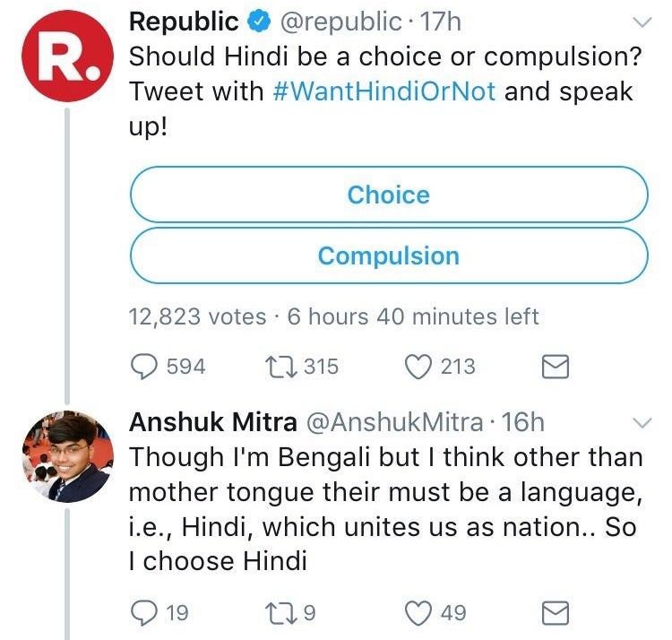Open the Republic red logo avatar

[x=68, y=56]
